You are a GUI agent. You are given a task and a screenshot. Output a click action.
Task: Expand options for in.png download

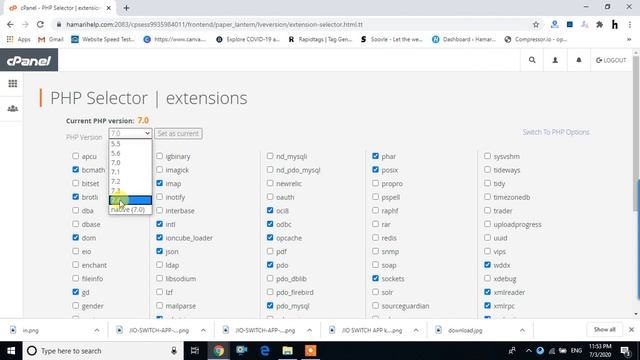[97, 330]
